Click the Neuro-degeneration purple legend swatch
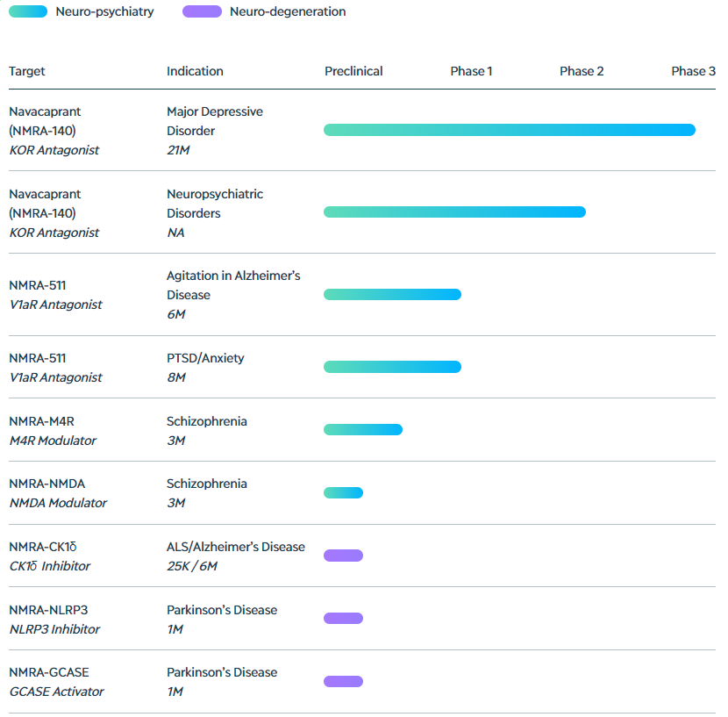The image size is (728, 717). pos(202,12)
